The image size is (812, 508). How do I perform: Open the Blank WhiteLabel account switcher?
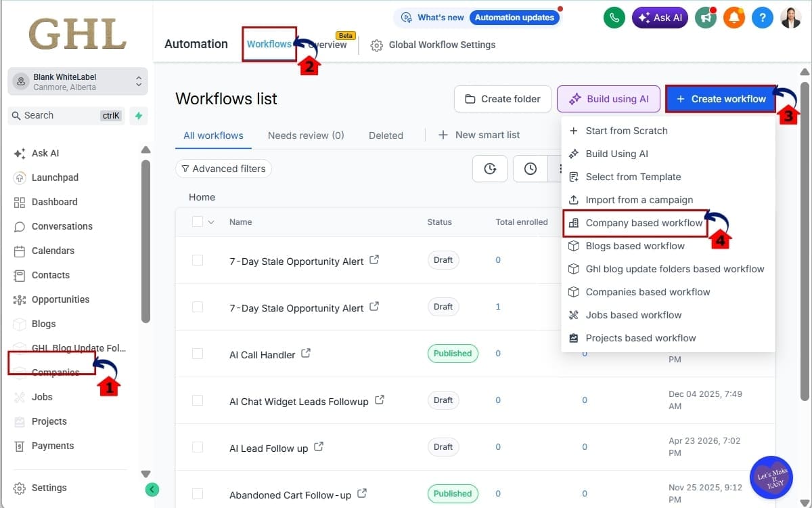pyautogui.click(x=78, y=81)
